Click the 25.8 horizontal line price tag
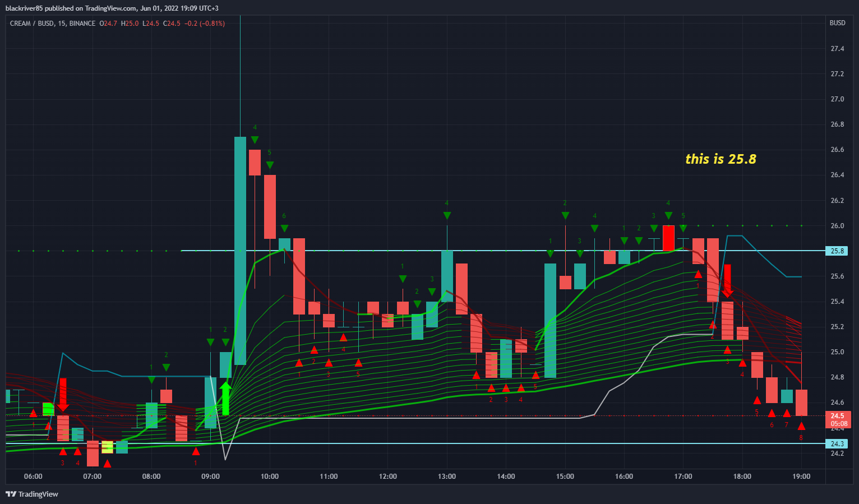This screenshot has height=504, width=859. coord(837,251)
